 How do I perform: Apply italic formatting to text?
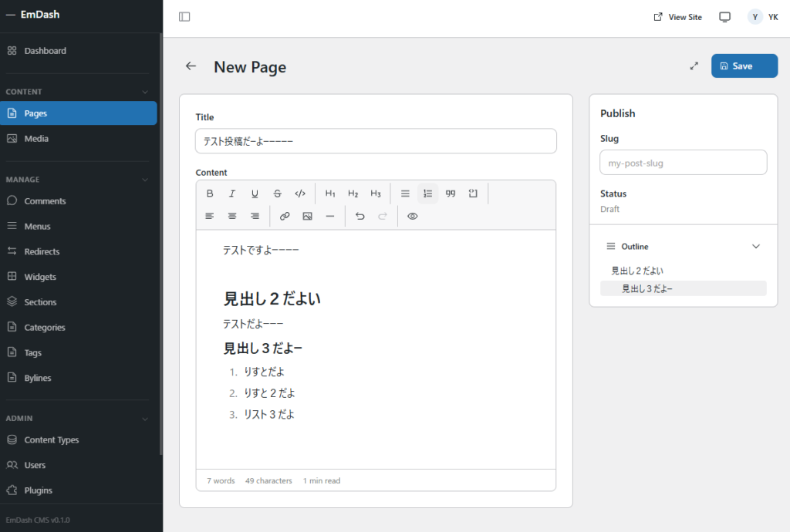point(232,194)
